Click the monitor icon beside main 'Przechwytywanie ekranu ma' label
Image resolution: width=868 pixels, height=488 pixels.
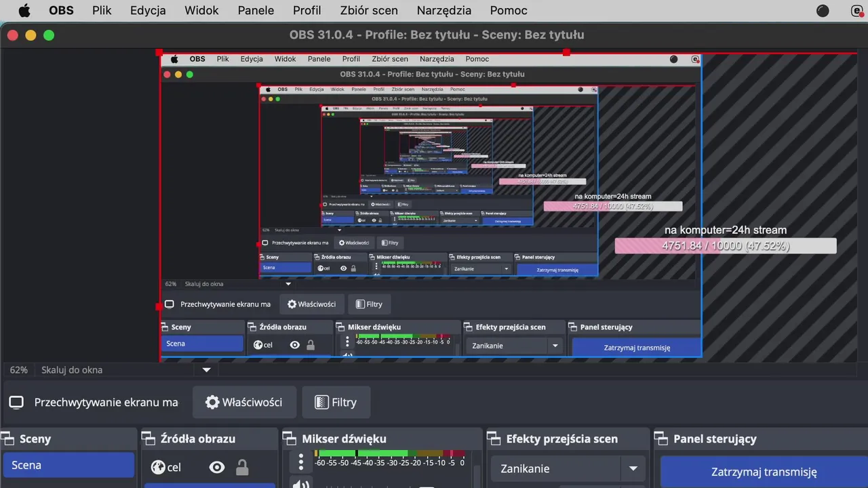pos(16,402)
